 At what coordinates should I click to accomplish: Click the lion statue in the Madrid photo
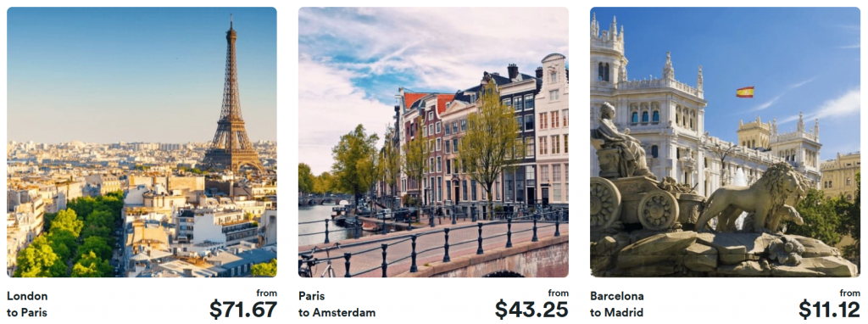point(752,197)
